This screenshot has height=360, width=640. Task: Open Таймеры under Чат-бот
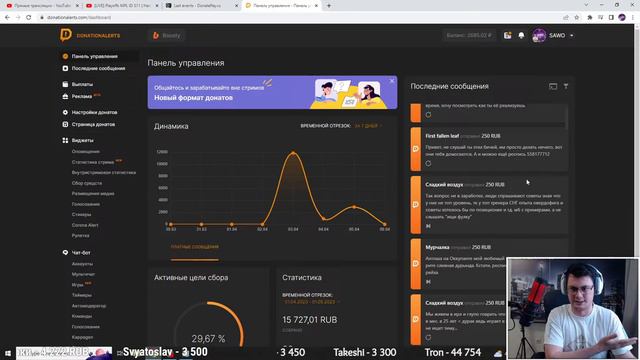click(x=82, y=295)
